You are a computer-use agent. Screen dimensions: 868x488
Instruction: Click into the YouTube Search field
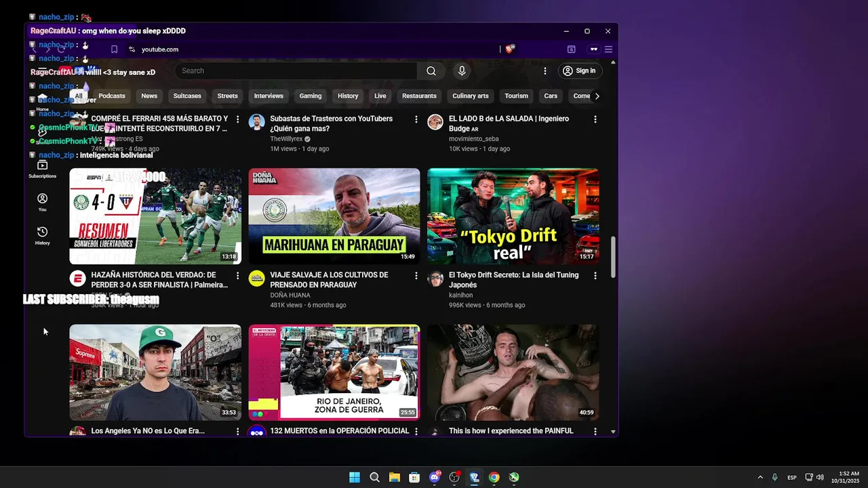click(296, 70)
